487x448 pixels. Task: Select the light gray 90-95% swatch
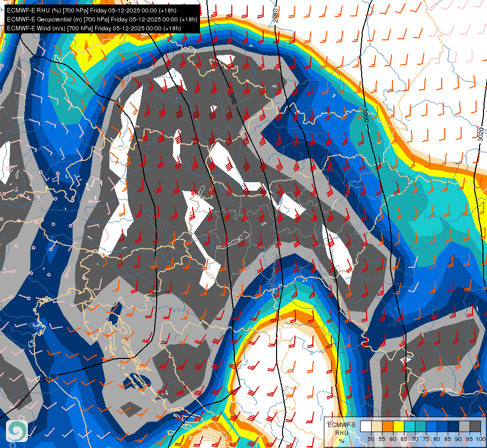(x=464, y=426)
